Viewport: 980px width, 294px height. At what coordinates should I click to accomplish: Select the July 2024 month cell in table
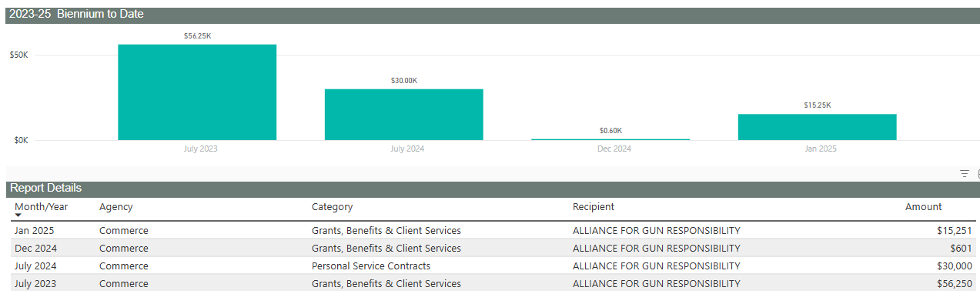tap(35, 266)
